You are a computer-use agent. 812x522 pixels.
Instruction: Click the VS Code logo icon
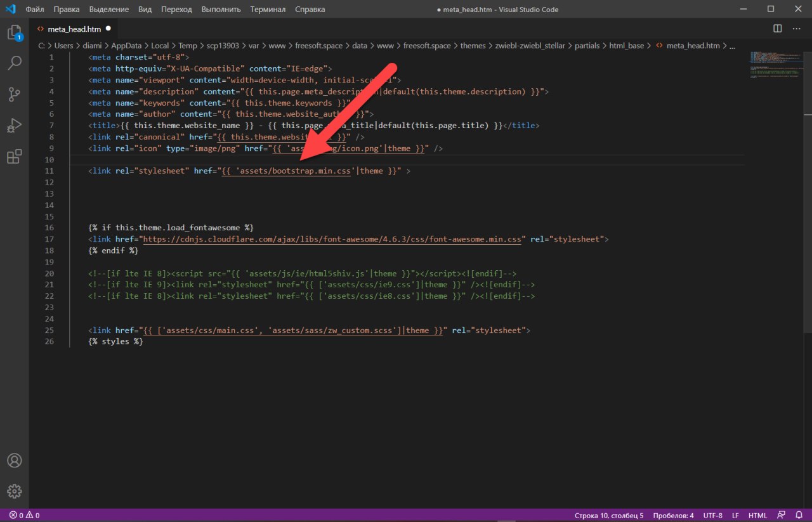click(11, 10)
